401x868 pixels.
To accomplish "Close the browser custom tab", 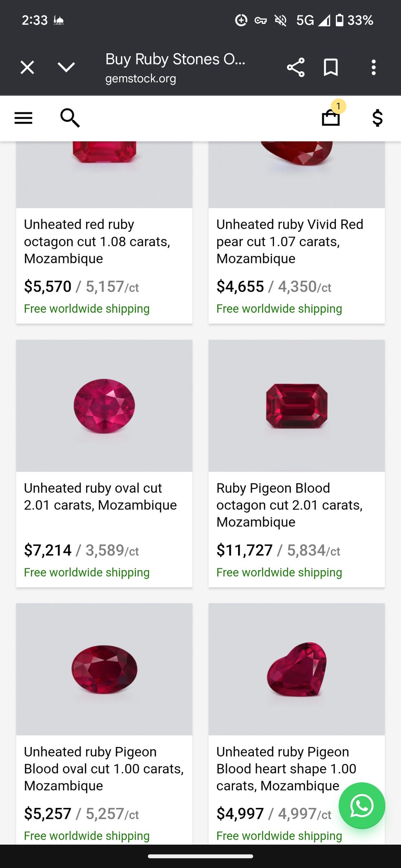I will (28, 67).
